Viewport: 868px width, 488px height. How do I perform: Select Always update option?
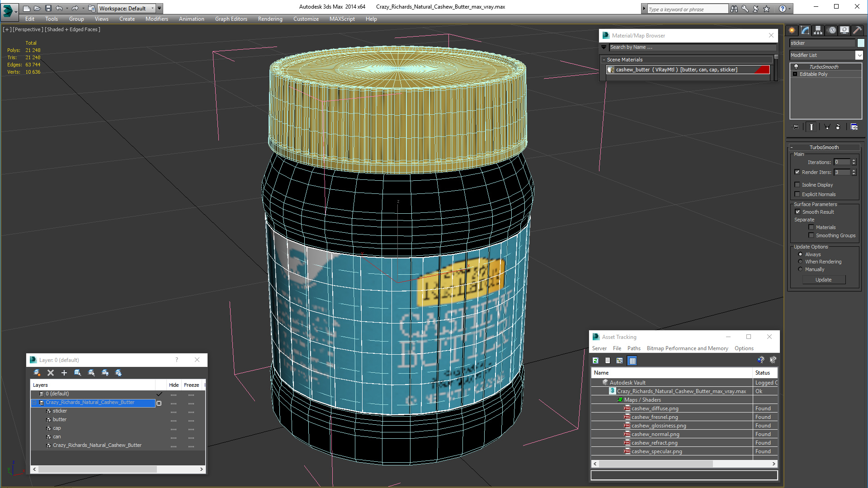[x=800, y=254]
